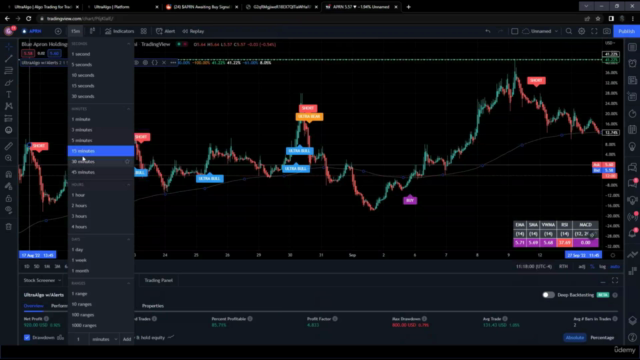This screenshot has width=640, height=360.
Task: Open the custom interval unit minutes dropdown
Action: click(x=104, y=339)
